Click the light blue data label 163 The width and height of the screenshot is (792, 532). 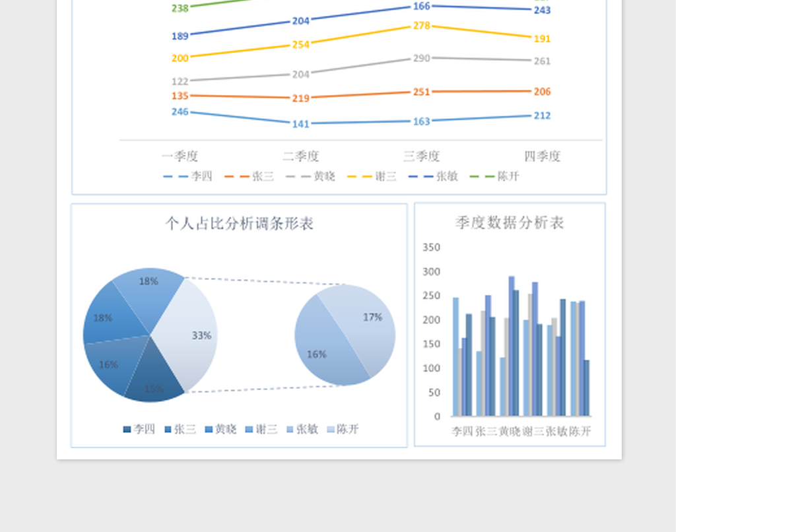[x=421, y=121]
